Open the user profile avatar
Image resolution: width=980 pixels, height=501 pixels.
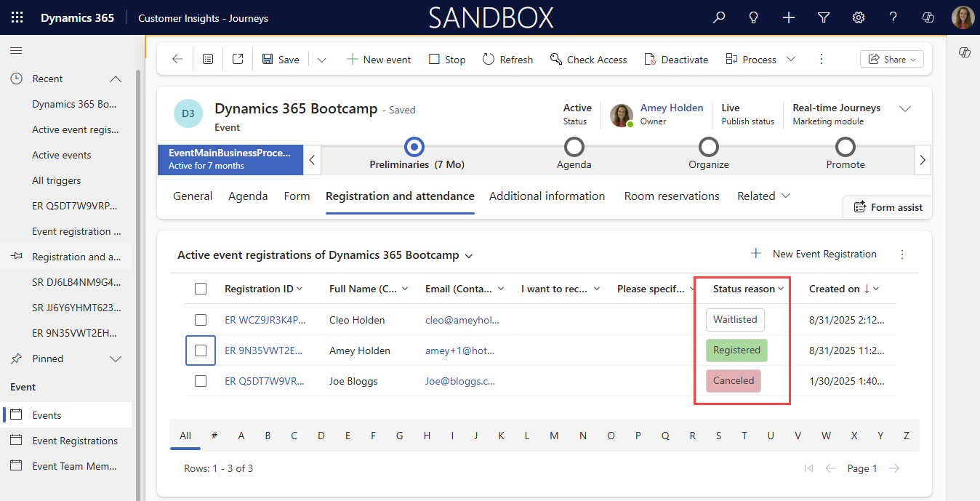963,17
